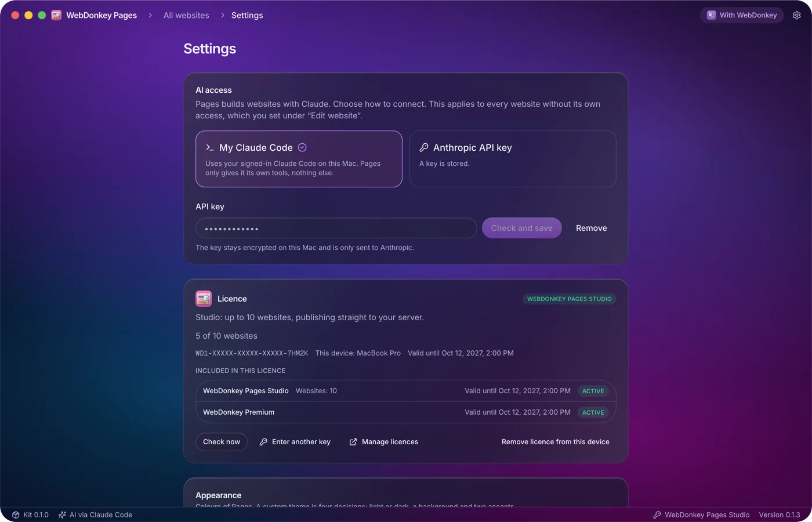The height and width of the screenshot is (522, 812).
Task: Click the Appearance section heading
Action: (219, 495)
